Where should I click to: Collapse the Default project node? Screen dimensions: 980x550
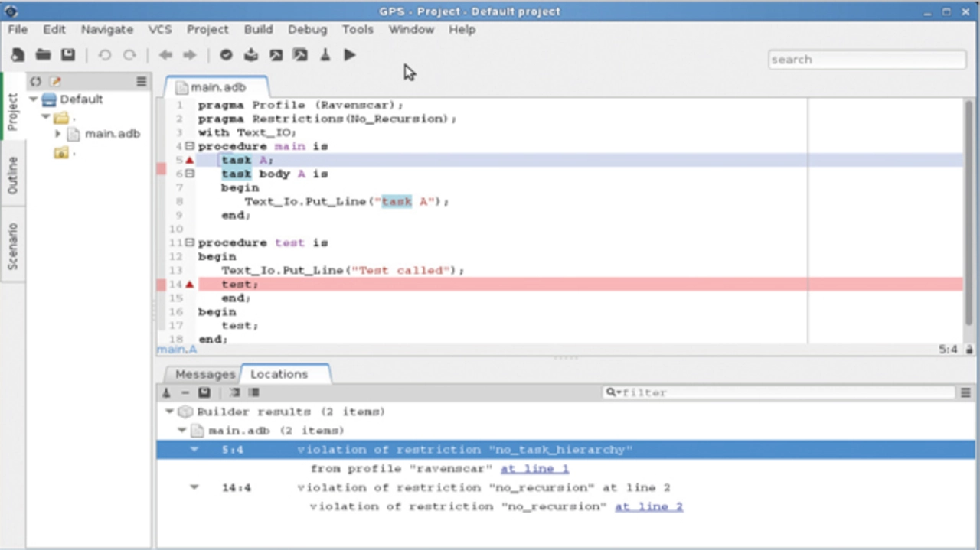(34, 99)
